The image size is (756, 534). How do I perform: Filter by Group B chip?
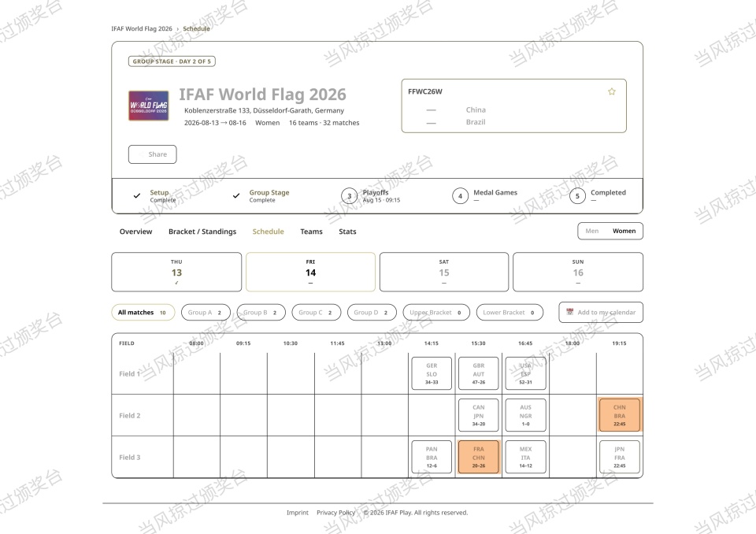pyautogui.click(x=261, y=313)
